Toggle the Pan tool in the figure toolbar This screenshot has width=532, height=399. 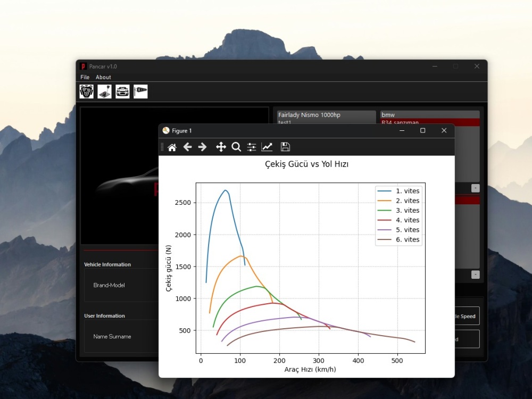point(220,147)
